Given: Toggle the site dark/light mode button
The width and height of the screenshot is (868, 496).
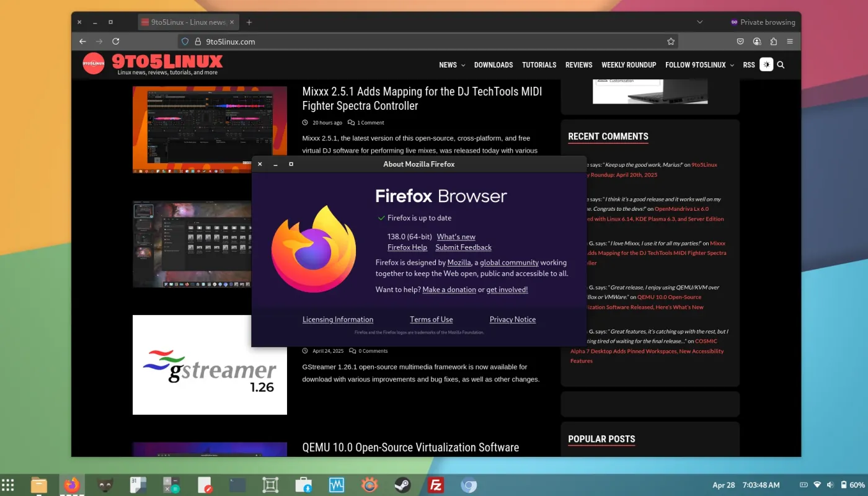Looking at the screenshot, I should (x=766, y=64).
